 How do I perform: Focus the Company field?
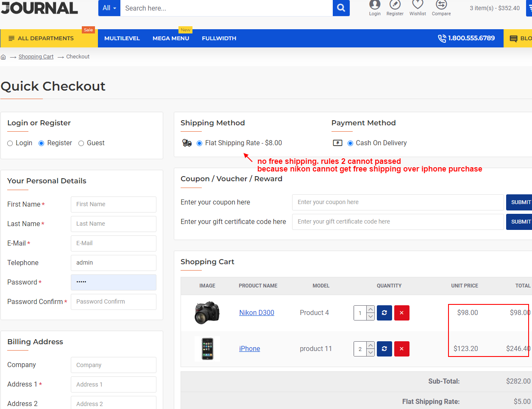114,365
